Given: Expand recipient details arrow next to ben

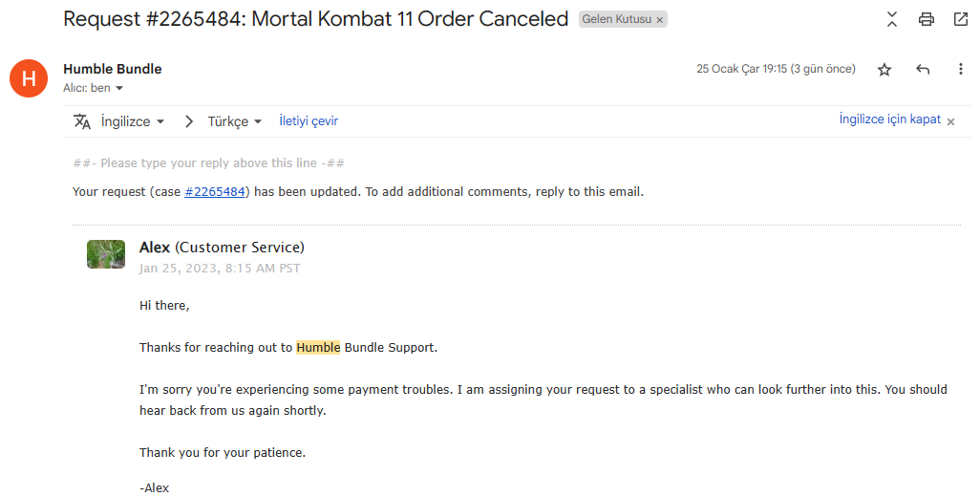Looking at the screenshot, I should [x=119, y=89].
